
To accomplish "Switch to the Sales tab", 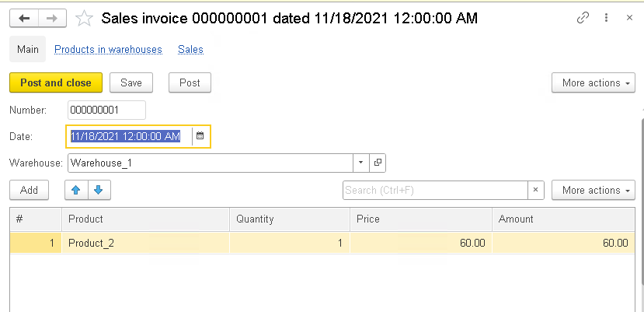I will click(x=190, y=50).
